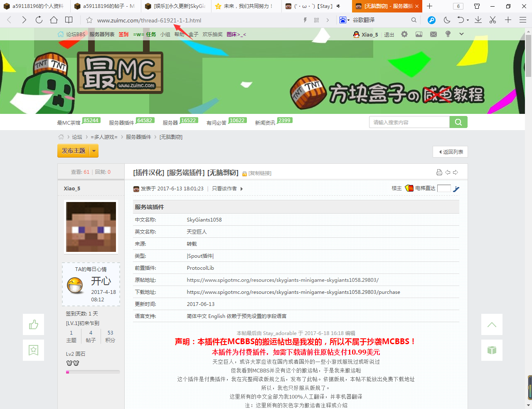Click the thumbs-up recommend button on left
Viewport: 532px width, 409px height.
click(x=33, y=325)
